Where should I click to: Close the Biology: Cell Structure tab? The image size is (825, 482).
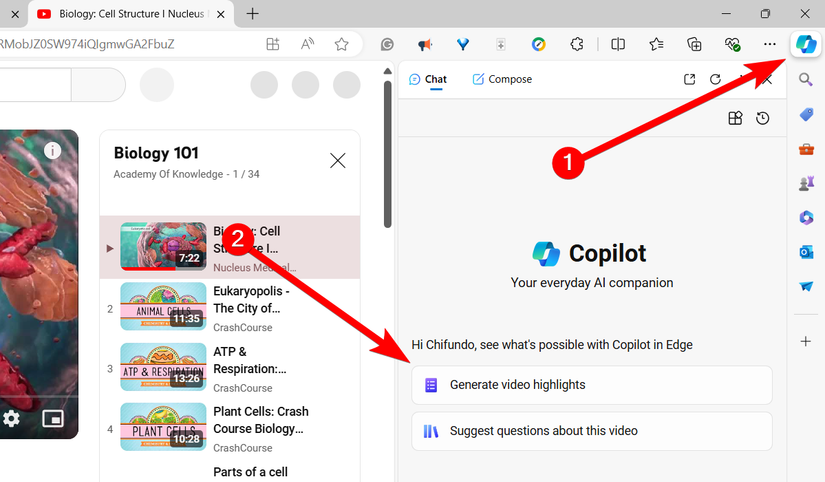(221, 14)
